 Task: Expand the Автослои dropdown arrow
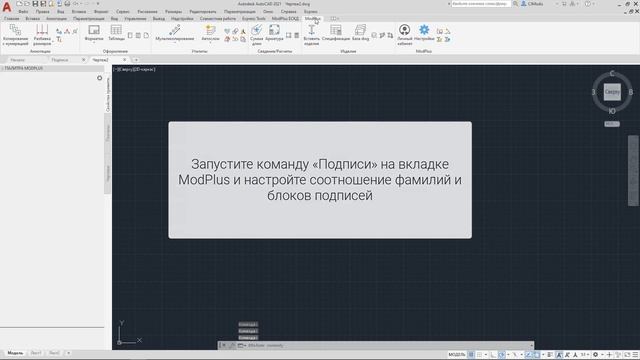pos(210,42)
